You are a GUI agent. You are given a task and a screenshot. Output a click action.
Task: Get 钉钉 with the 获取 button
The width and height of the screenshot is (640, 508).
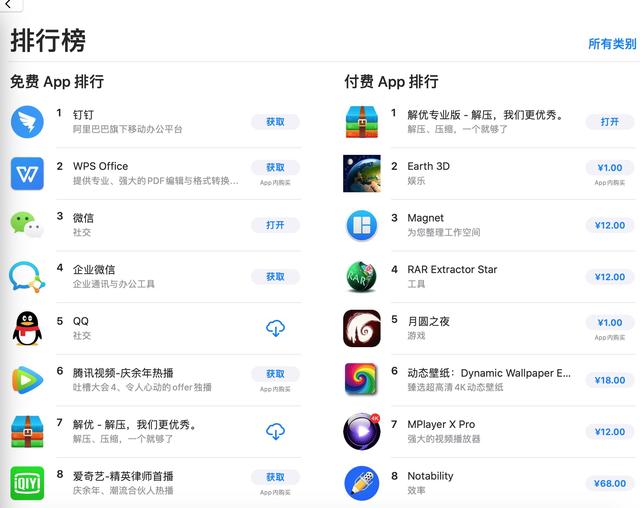pyautogui.click(x=276, y=122)
